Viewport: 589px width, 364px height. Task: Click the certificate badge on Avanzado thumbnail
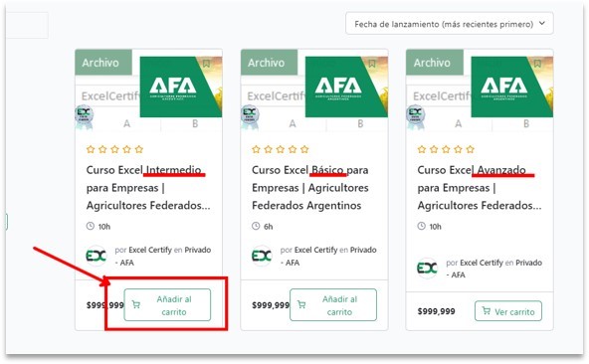tap(415, 116)
